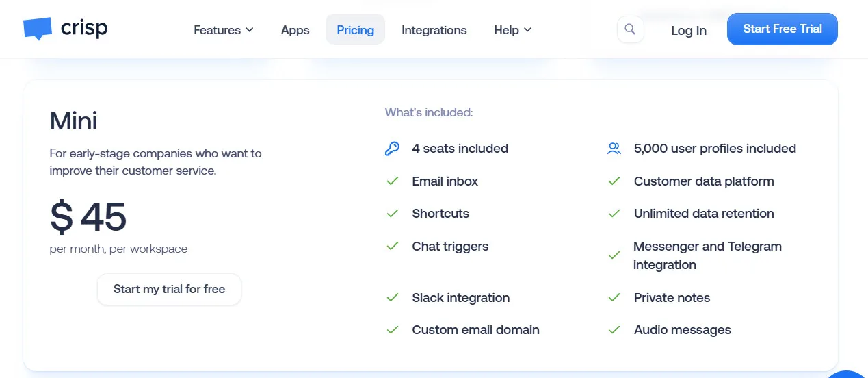Click the What's included: label
The height and width of the screenshot is (378, 868).
pos(429,112)
